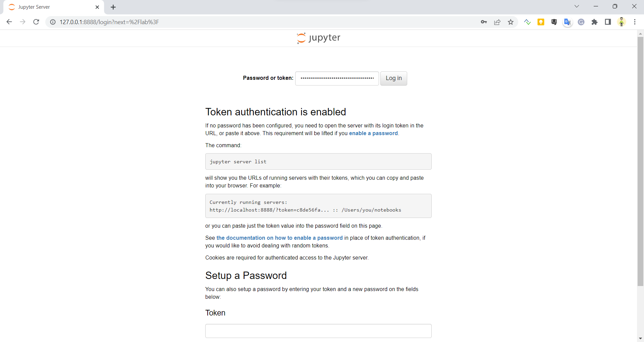Open the Chrome side panel
644x342 pixels.
coord(608,22)
